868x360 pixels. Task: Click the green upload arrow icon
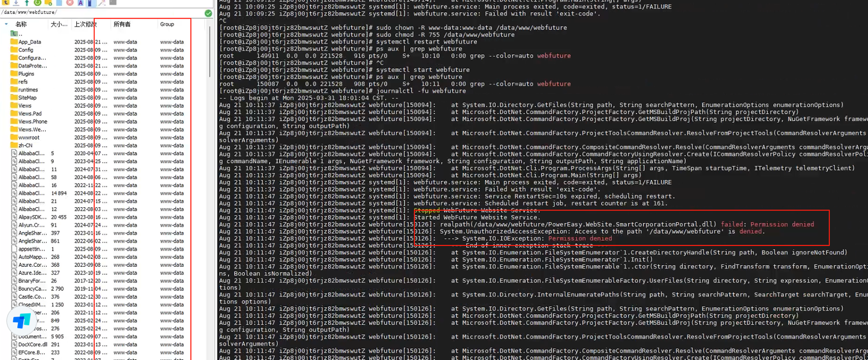(x=27, y=2)
